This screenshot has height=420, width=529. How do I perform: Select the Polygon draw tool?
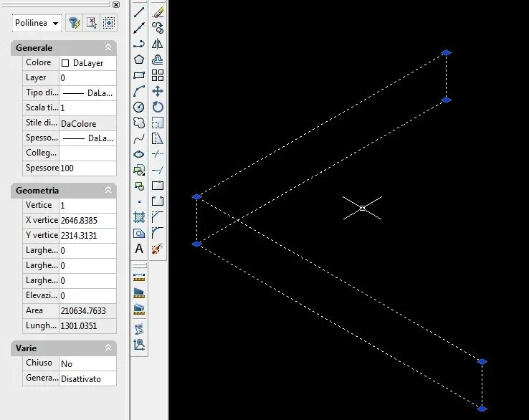pos(139,59)
